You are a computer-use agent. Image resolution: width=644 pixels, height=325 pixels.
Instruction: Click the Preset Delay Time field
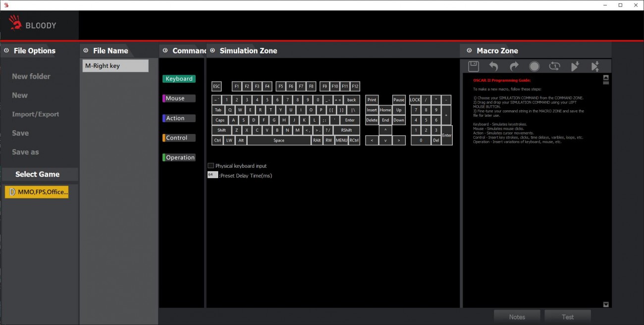213,175
